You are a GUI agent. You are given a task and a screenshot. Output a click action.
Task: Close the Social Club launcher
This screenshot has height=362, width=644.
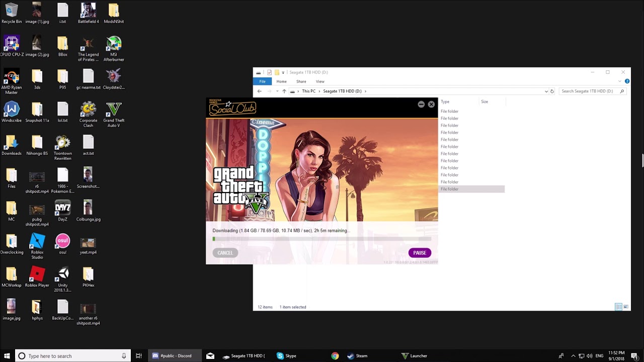(x=431, y=104)
